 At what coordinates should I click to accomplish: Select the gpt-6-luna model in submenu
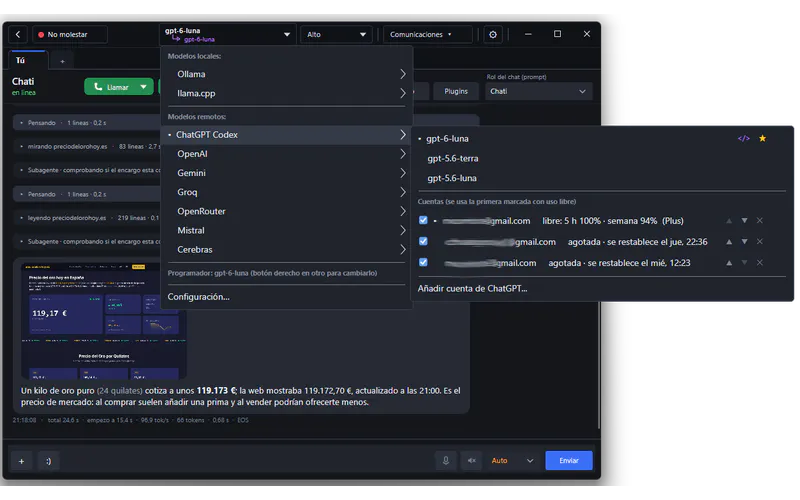pos(447,138)
